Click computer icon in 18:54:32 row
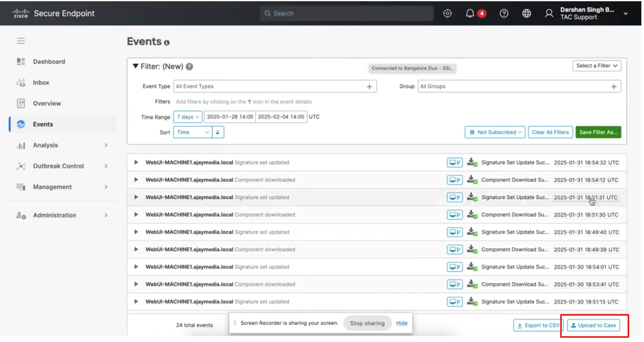 pyautogui.click(x=455, y=163)
